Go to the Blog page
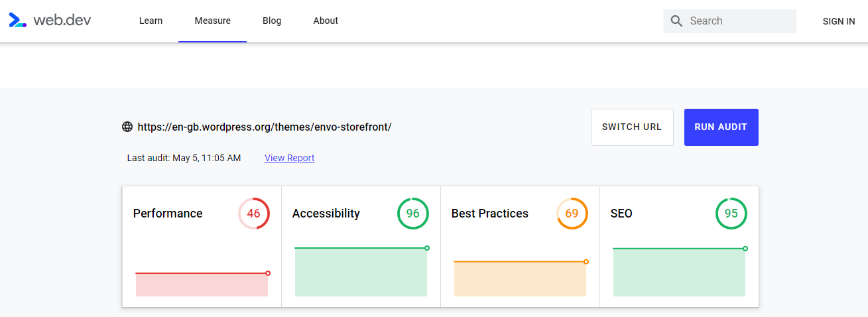This screenshot has width=868, height=317. pyautogui.click(x=272, y=21)
